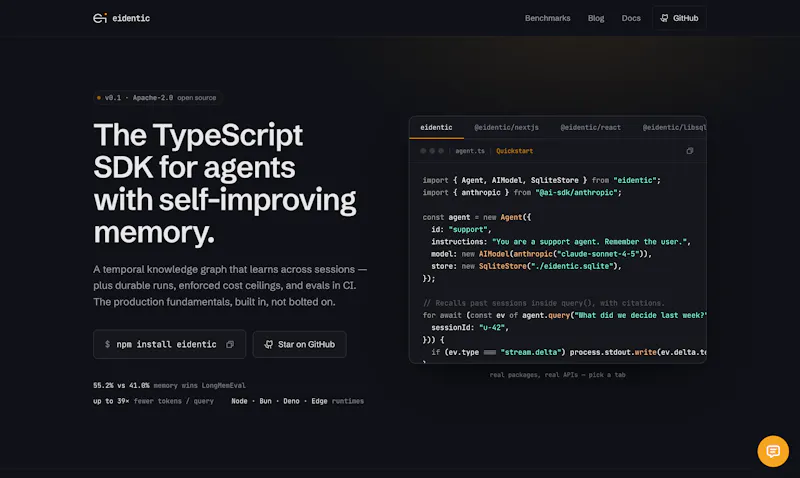Switch to the @eidentic/libsql tab
This screenshot has height=478, width=800.
(674, 128)
